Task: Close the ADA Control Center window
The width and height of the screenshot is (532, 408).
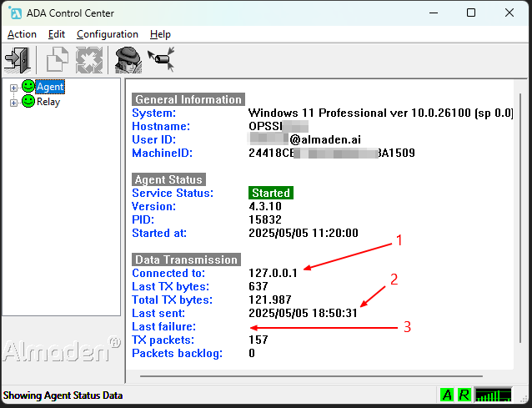Action: click(509, 13)
